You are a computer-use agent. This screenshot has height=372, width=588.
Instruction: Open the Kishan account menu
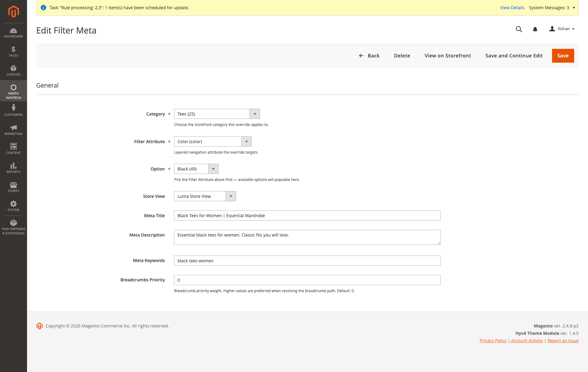[562, 29]
